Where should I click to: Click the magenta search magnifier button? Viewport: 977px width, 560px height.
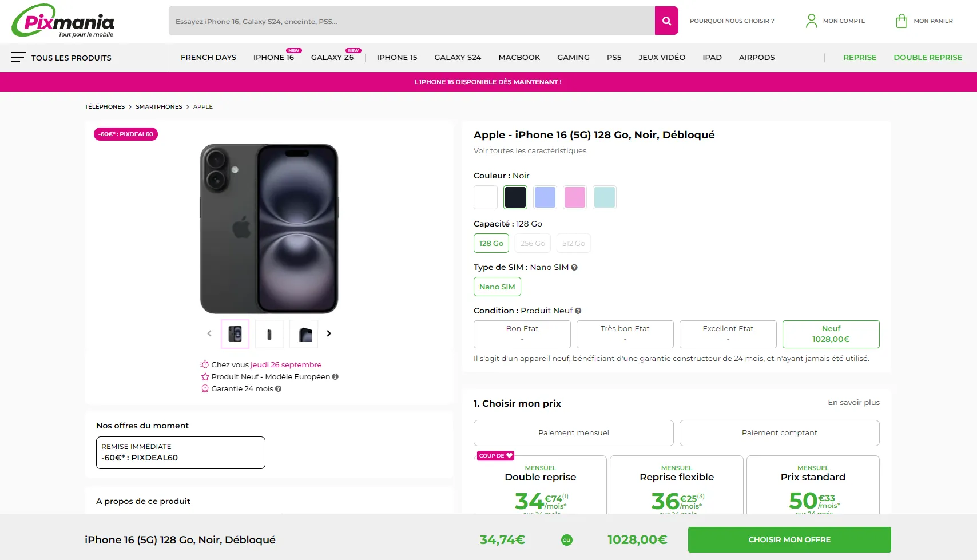click(x=666, y=21)
